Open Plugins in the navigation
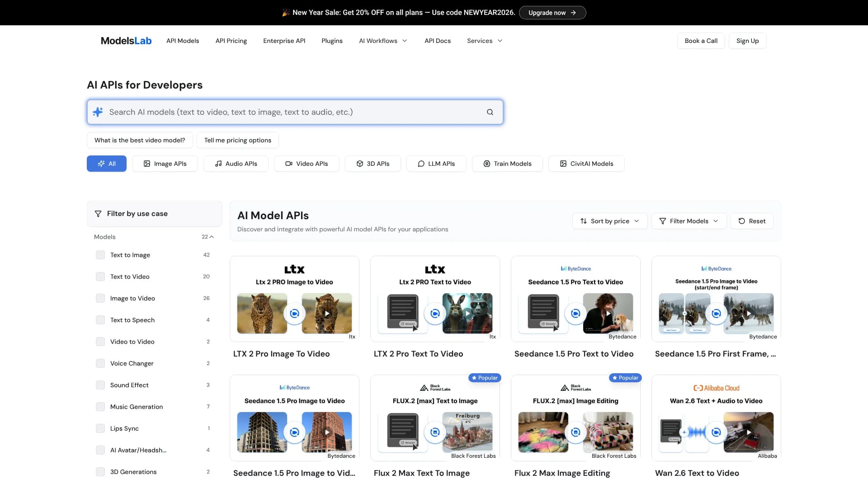This screenshot has width=868, height=488. point(332,41)
